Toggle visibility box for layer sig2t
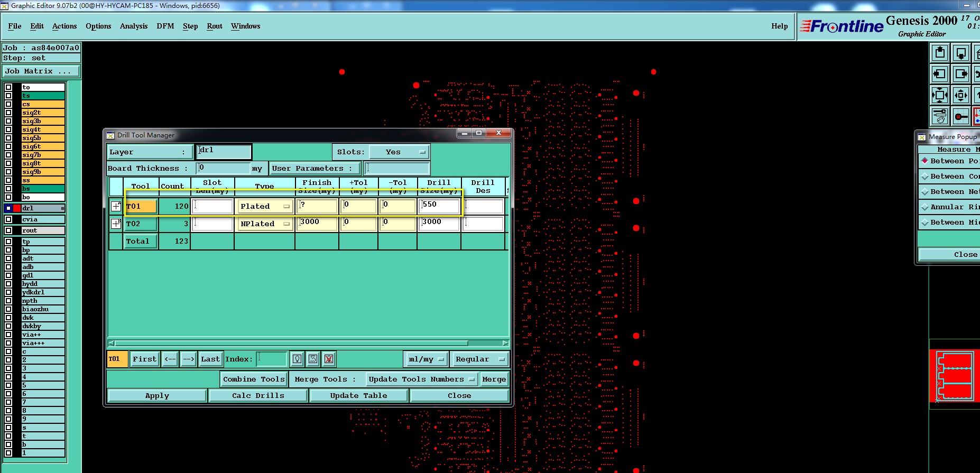 pyautogui.click(x=8, y=113)
